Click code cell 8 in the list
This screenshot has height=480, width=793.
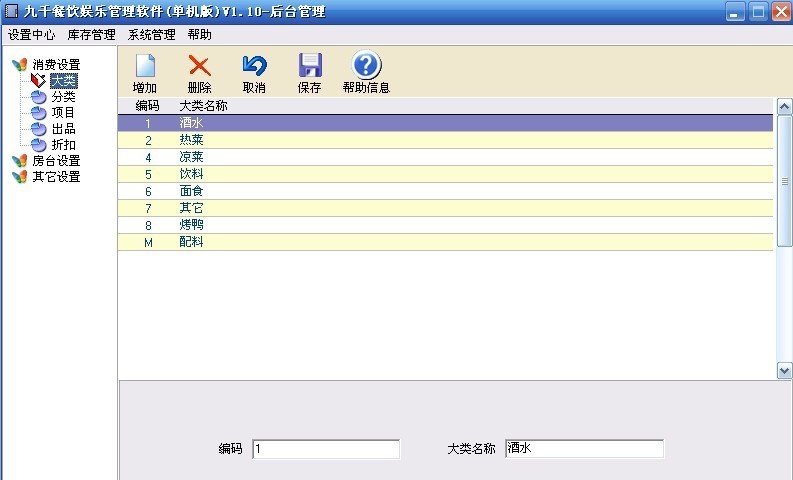[x=148, y=226]
